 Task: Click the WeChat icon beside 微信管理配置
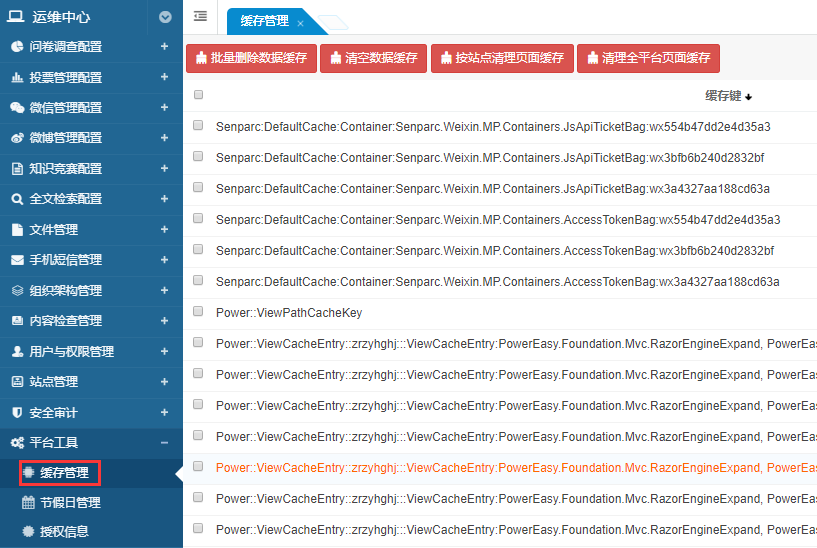click(x=17, y=108)
